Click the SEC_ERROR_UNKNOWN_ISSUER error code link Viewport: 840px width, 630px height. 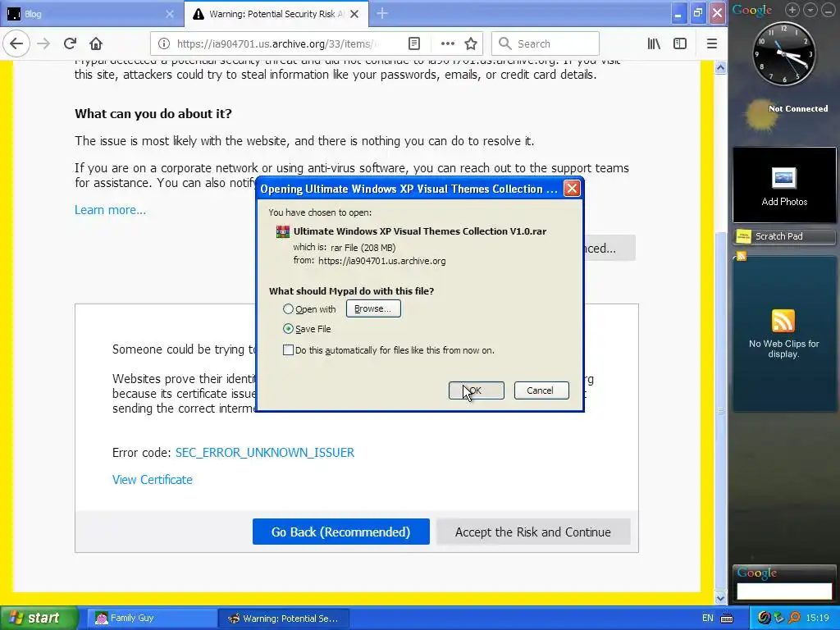point(265,453)
